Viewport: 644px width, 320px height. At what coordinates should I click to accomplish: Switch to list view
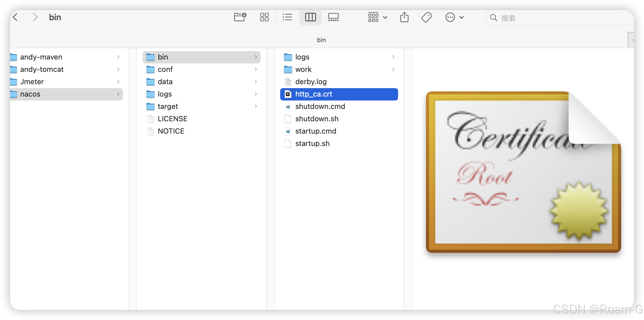[287, 17]
